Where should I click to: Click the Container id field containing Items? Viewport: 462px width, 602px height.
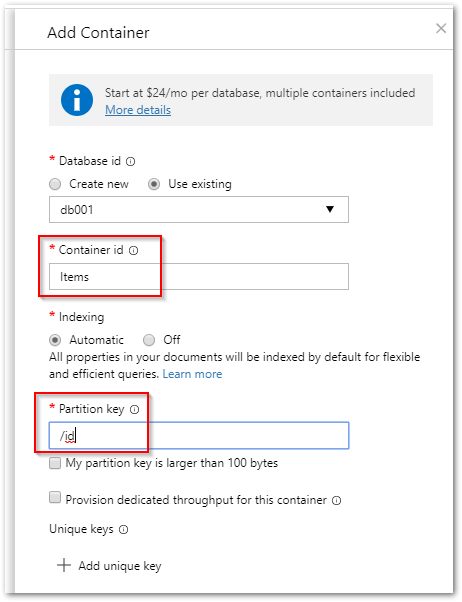click(199, 276)
